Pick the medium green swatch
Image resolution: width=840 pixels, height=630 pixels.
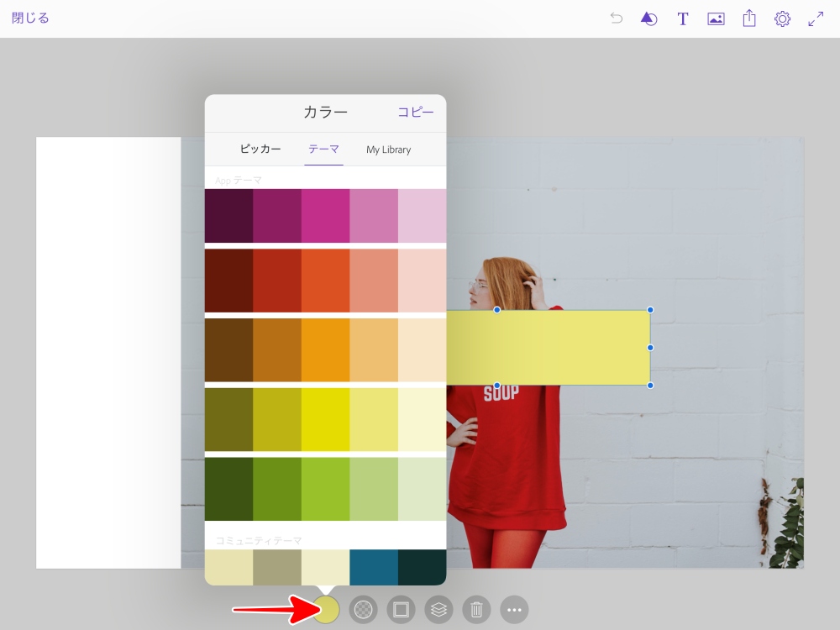(x=277, y=489)
